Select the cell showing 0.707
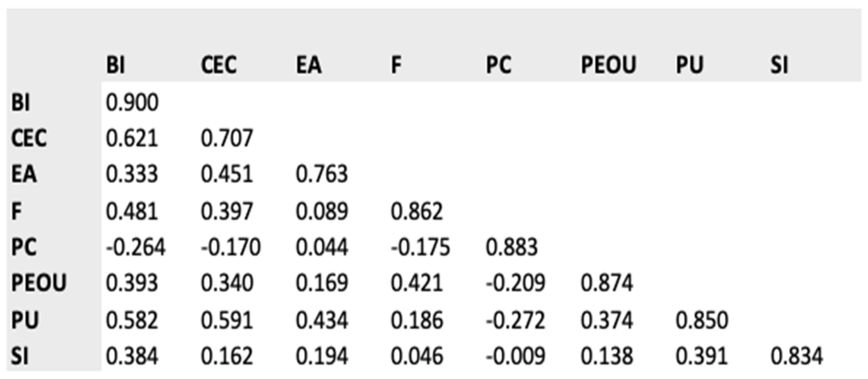The height and width of the screenshot is (379, 868). [227, 138]
